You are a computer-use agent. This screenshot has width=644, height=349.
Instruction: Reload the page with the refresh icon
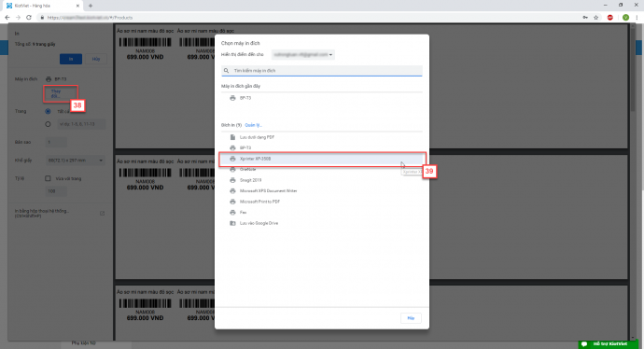pyautogui.click(x=29, y=17)
